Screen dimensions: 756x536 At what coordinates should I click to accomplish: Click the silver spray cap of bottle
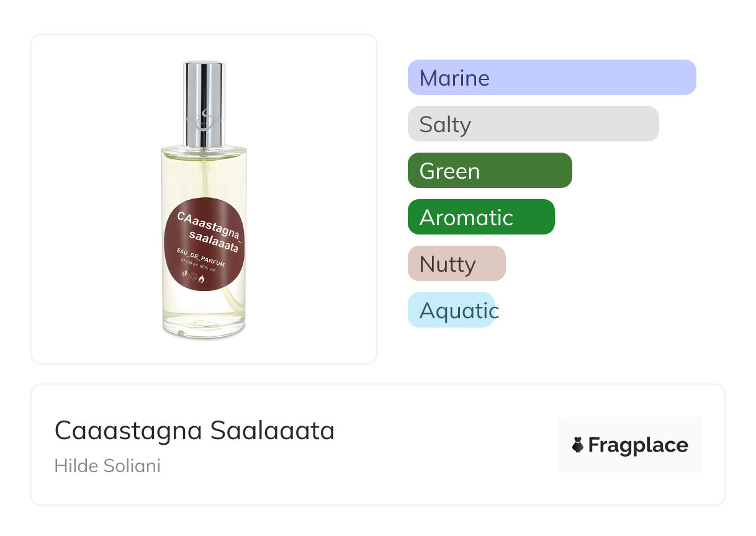pyautogui.click(x=204, y=87)
